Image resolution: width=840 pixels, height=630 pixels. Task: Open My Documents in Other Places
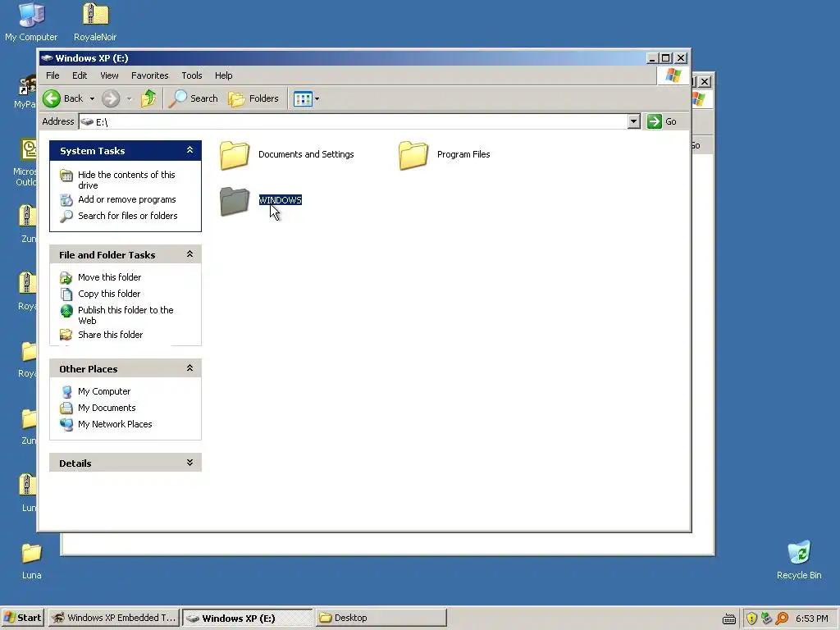tap(107, 408)
